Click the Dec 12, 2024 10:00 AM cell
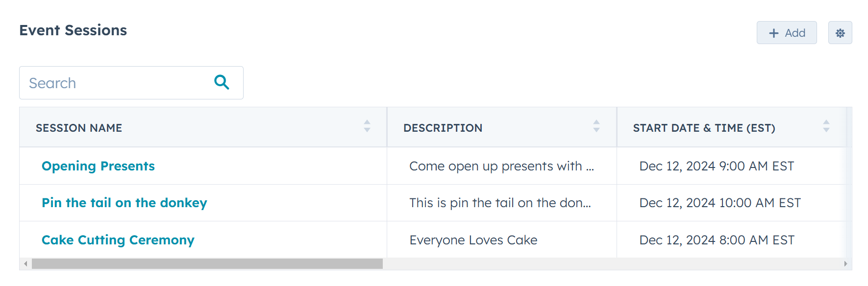The width and height of the screenshot is (868, 286). coord(719,203)
